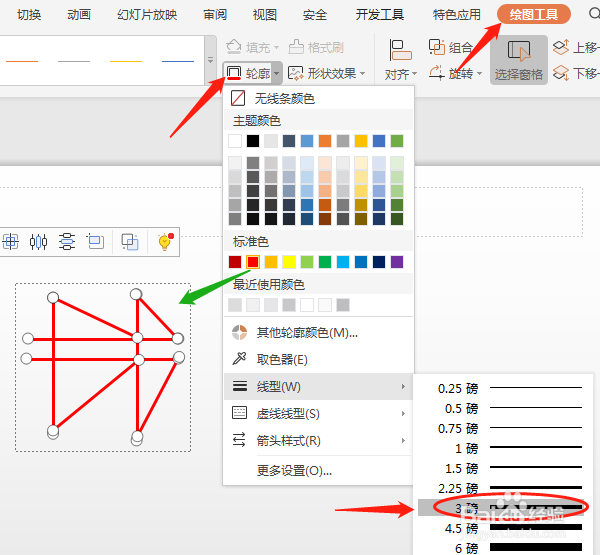This screenshot has height=555, width=600.
Task: Pick the yellow standard color swatch
Action: pos(289,262)
